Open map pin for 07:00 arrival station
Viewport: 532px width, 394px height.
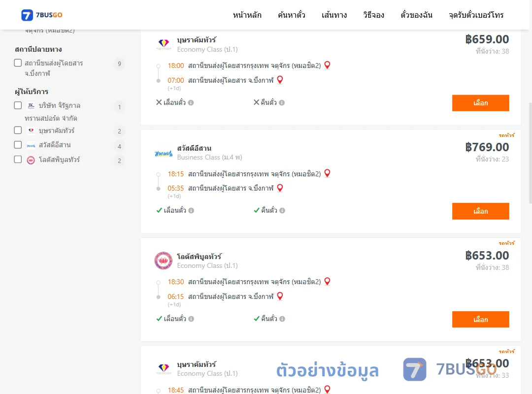tap(280, 80)
